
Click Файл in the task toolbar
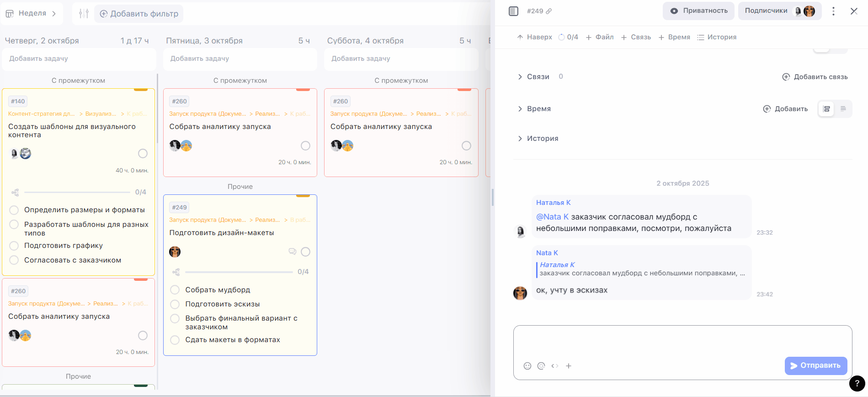point(600,37)
